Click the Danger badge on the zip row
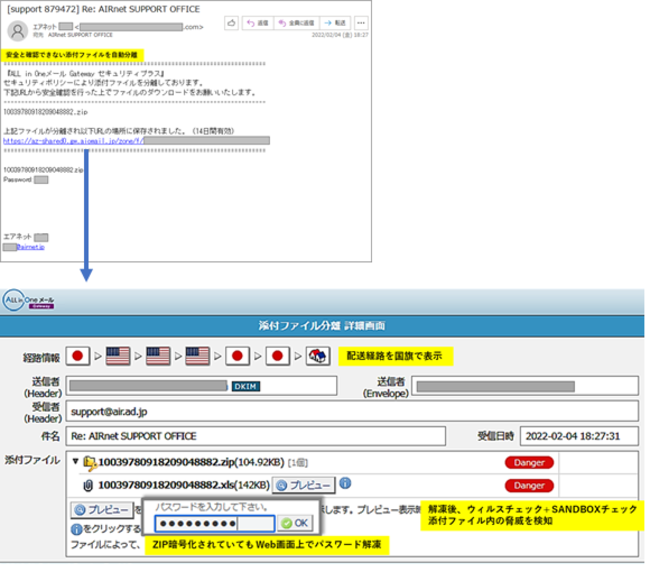Viewport: 650px width, 572px height. [529, 463]
